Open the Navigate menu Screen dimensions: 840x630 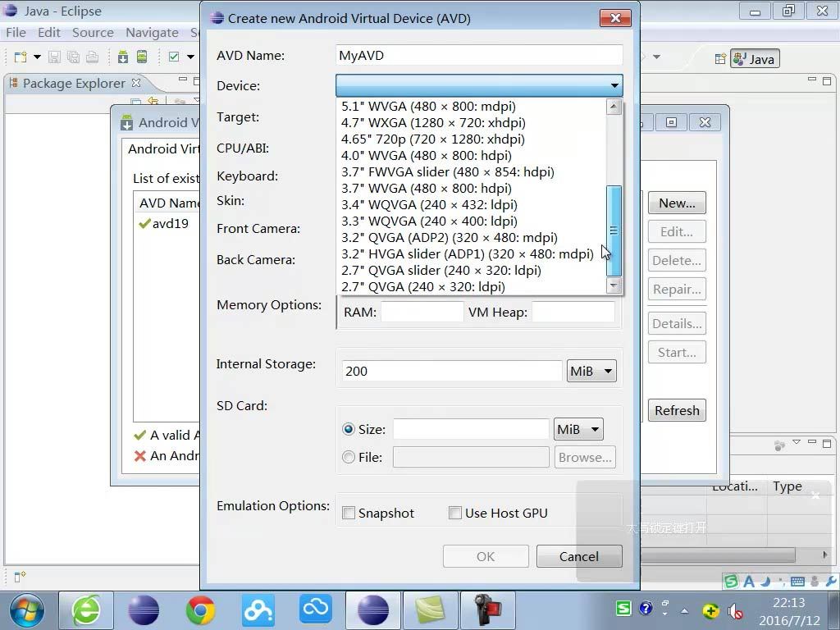pyautogui.click(x=152, y=33)
